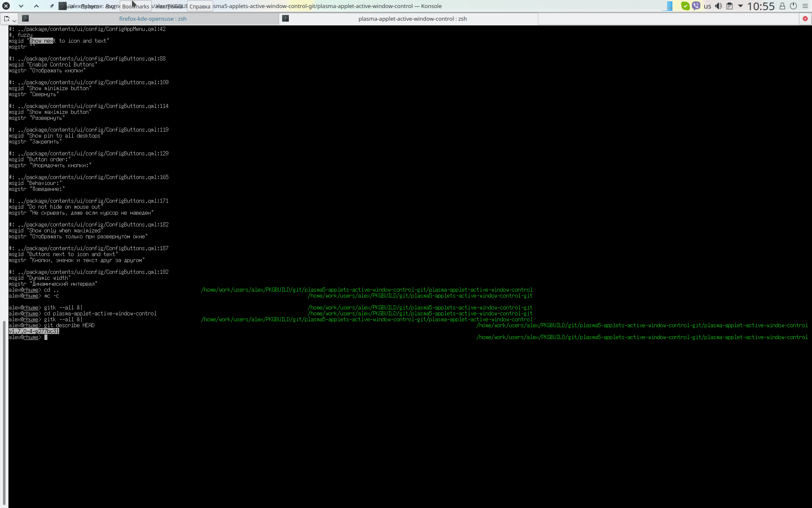
Task: Minimize window with the down chevron
Action: coord(21,6)
